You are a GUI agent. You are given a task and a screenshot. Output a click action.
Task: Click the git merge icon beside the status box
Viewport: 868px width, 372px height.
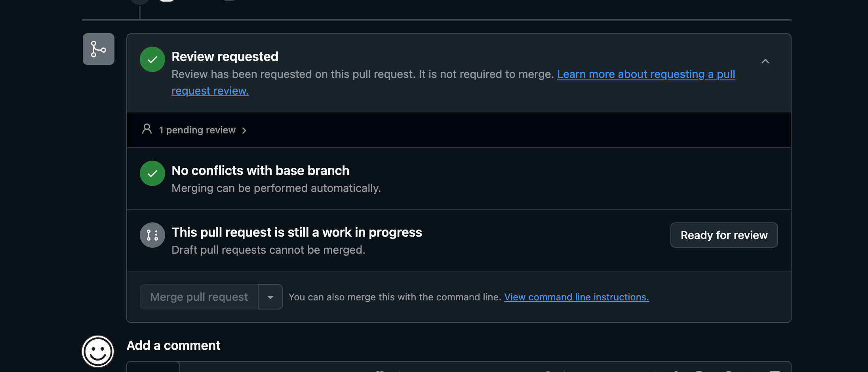click(98, 49)
